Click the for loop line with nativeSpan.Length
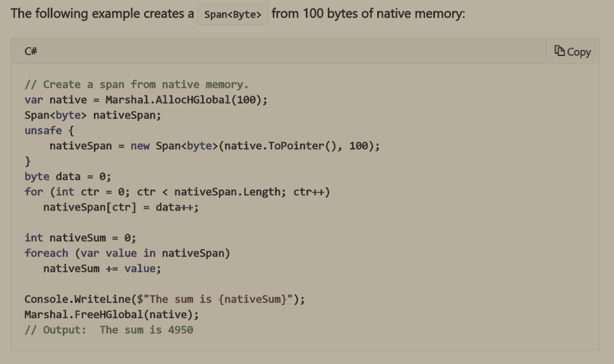Image resolution: width=614 pixels, height=364 pixels. point(177,192)
